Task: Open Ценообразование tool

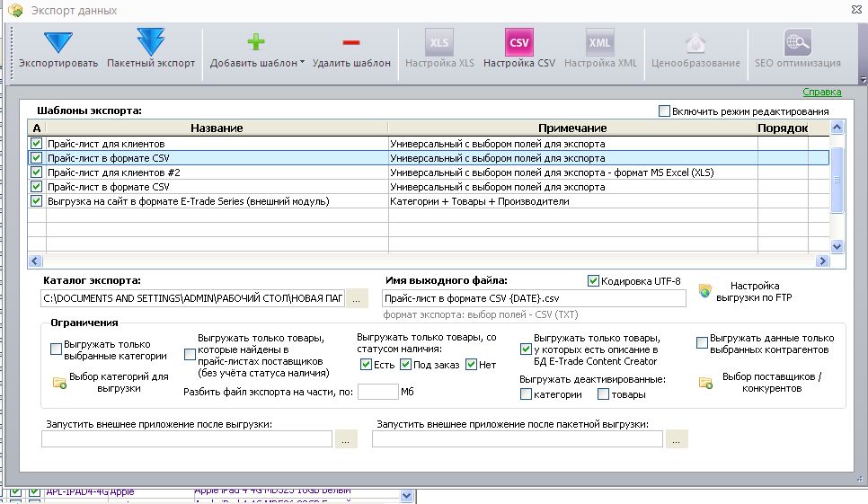Action: tap(695, 49)
